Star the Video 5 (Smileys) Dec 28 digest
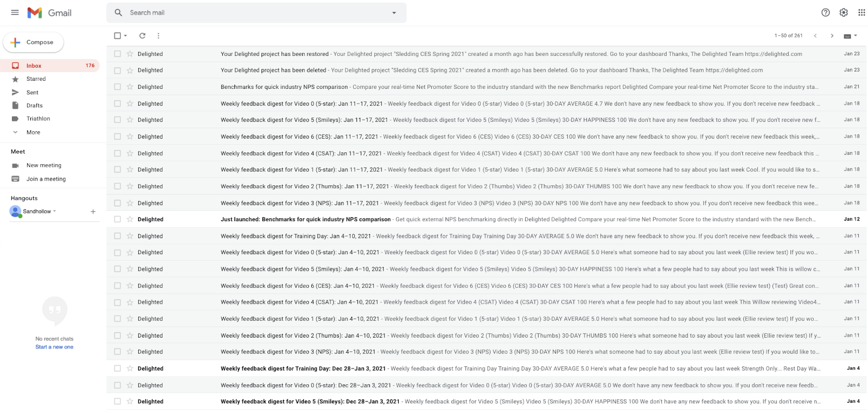The height and width of the screenshot is (413, 868). coord(130,401)
